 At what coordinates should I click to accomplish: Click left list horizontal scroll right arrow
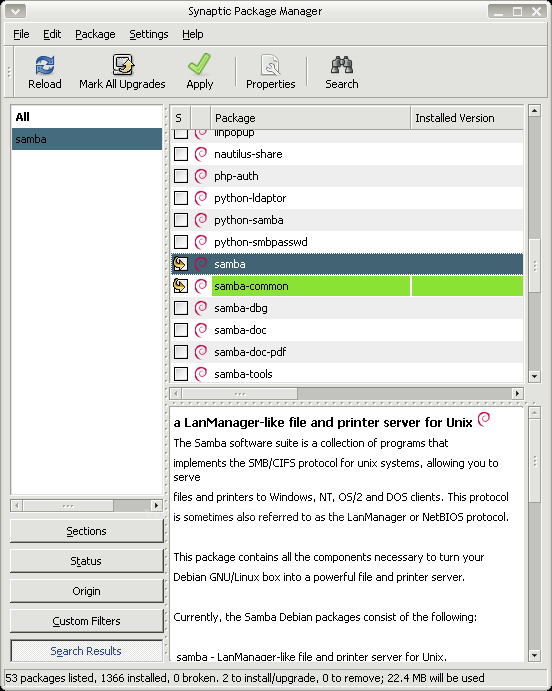(156, 505)
